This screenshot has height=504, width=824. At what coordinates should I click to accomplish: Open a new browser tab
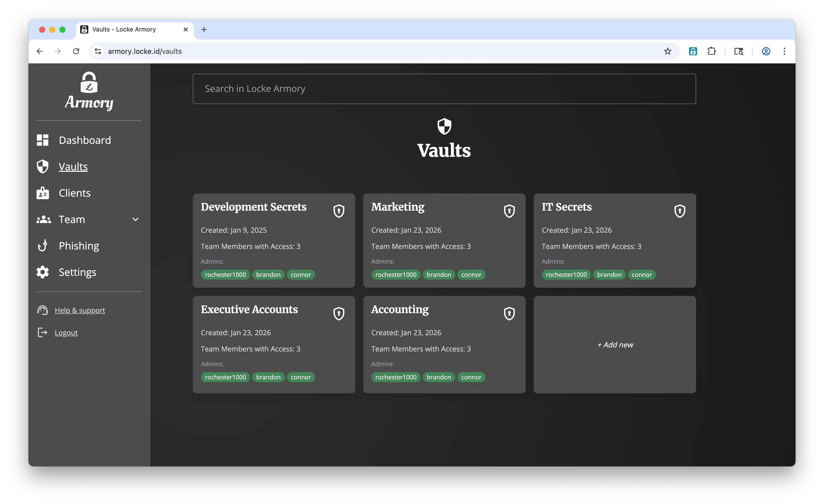pos(204,29)
